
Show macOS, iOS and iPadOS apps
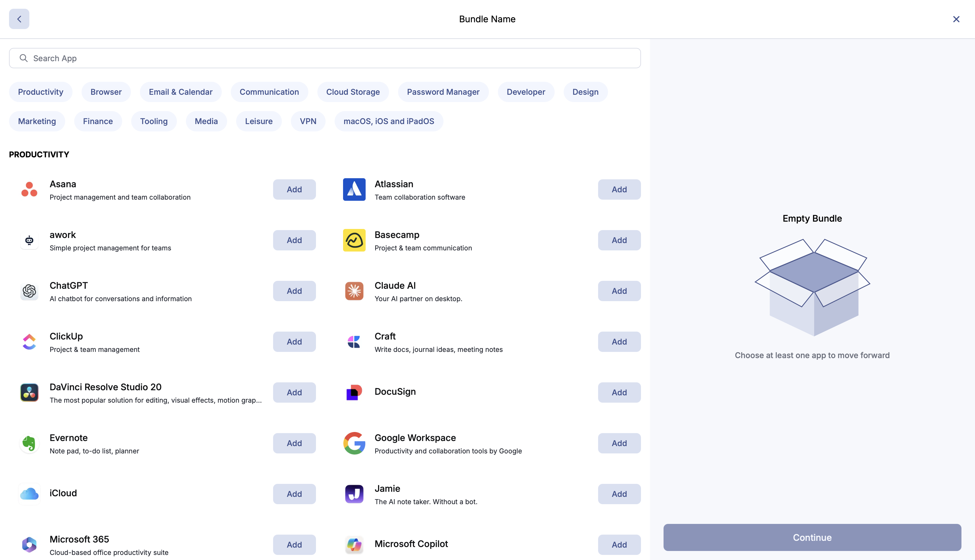tap(389, 121)
